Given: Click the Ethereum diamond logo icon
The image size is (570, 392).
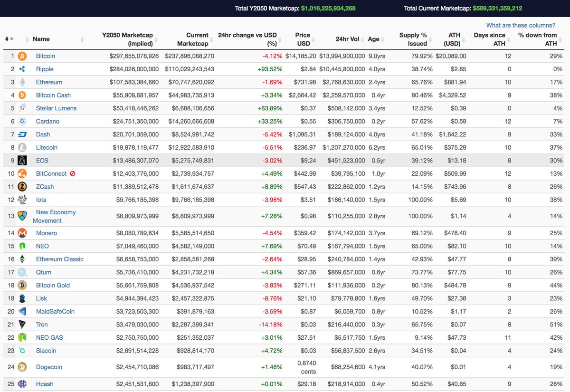Looking at the screenshot, I should 22,82.
